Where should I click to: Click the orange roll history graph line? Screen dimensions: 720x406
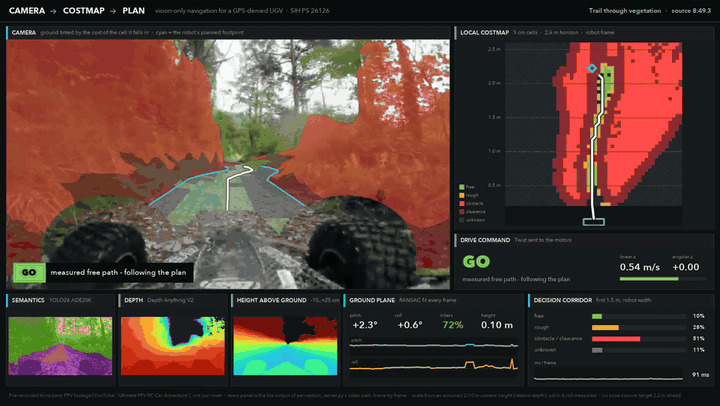tap(433, 366)
